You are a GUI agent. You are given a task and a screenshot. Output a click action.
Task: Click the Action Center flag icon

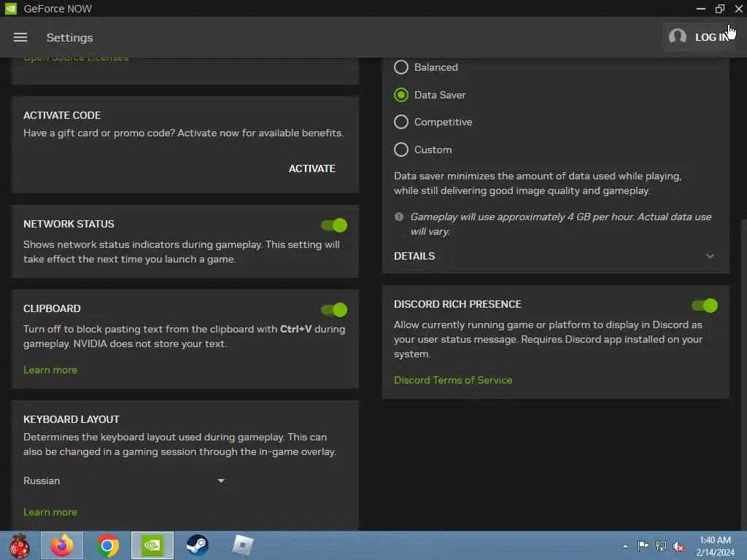[643, 545]
